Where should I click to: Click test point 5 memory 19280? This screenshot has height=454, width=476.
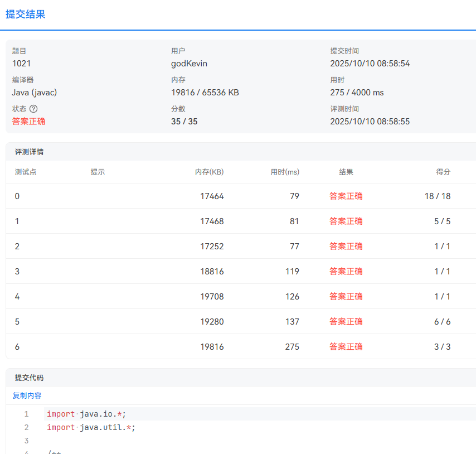pos(212,322)
